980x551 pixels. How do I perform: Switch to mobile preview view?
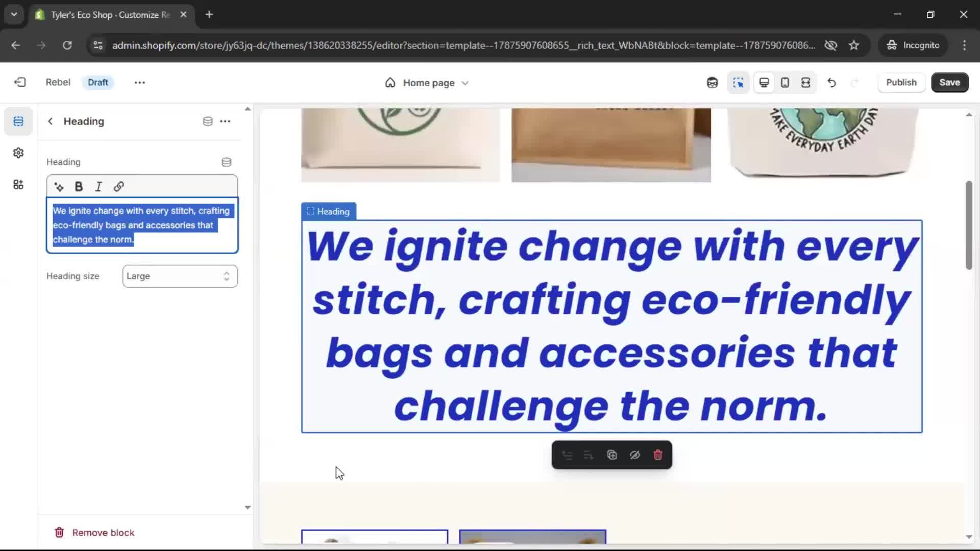click(x=785, y=82)
